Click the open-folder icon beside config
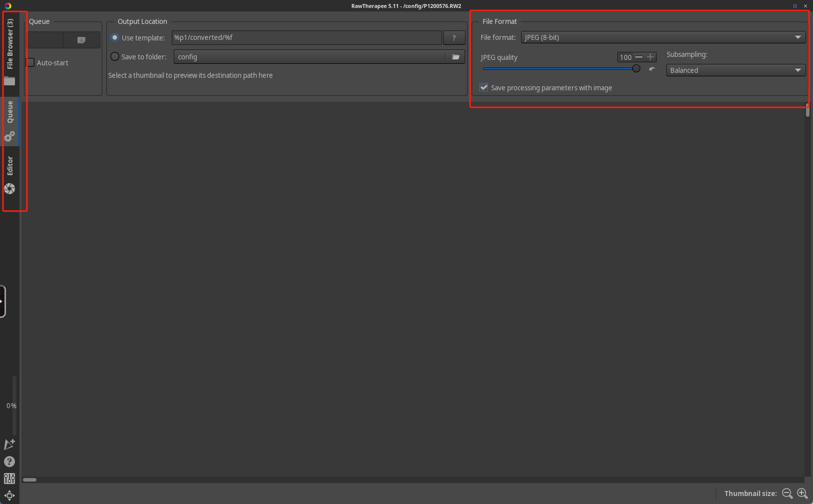 coord(456,57)
